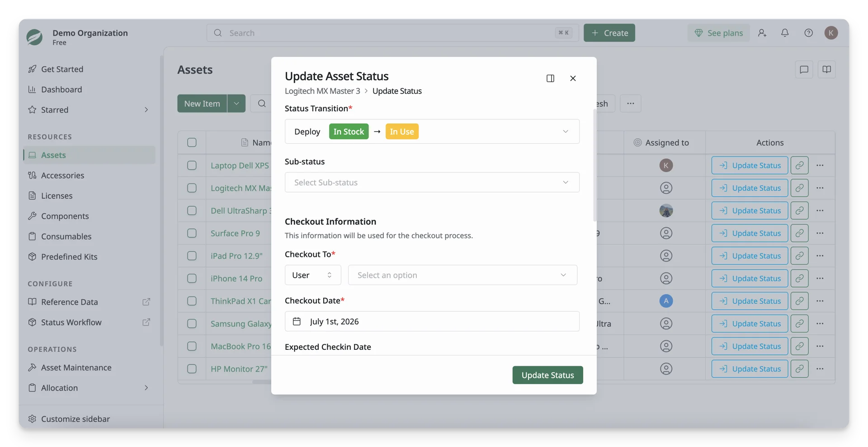The image size is (868, 447).
Task: Copy link for Surface Pro 9 row
Action: pos(799,233)
